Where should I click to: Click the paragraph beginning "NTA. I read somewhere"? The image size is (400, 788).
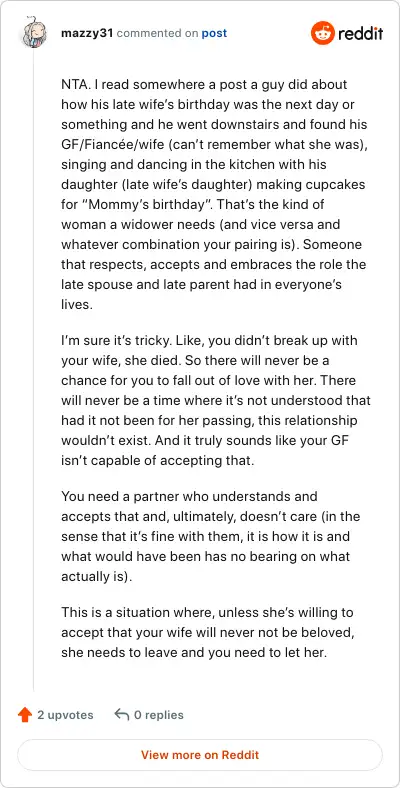tap(214, 194)
